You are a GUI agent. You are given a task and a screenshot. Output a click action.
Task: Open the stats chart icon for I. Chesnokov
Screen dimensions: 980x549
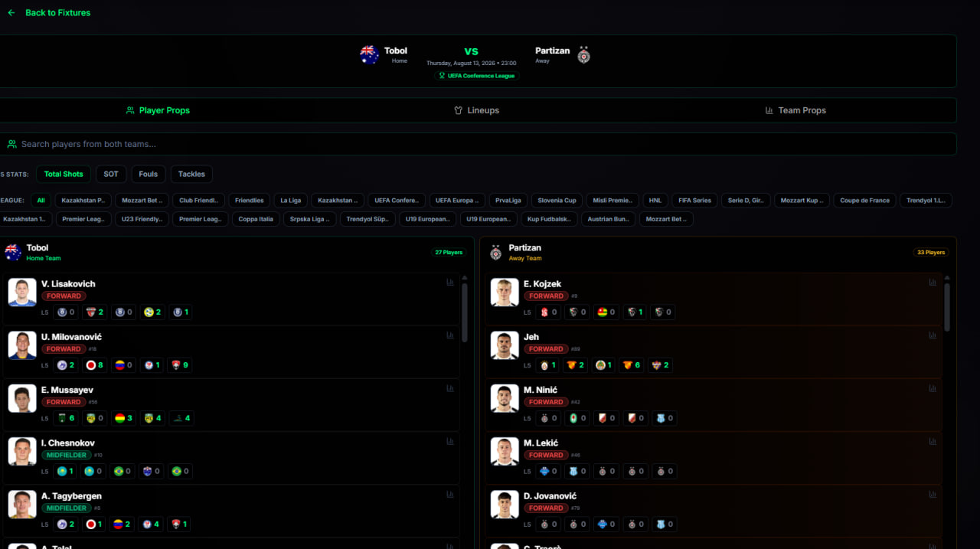coord(450,441)
